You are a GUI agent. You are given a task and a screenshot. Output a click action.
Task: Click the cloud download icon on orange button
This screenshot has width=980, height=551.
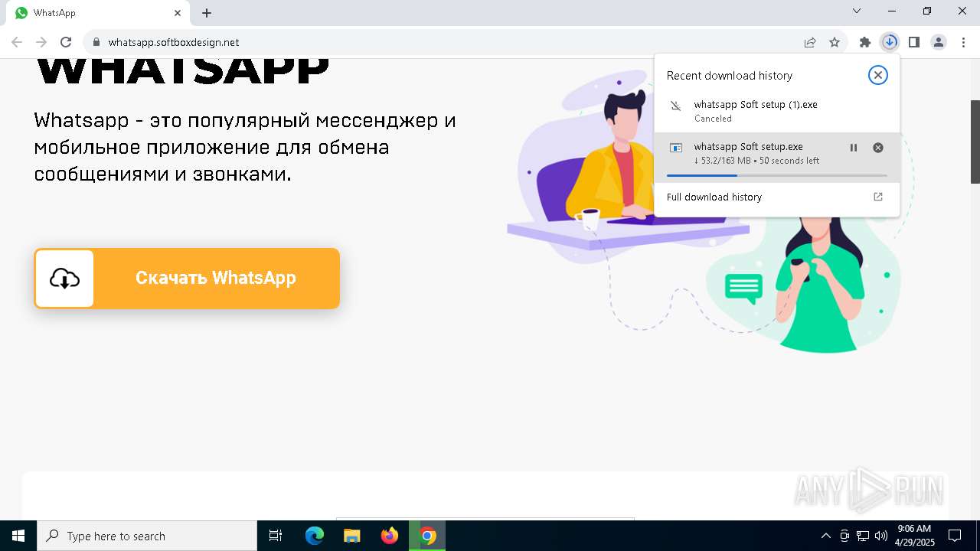coord(64,279)
